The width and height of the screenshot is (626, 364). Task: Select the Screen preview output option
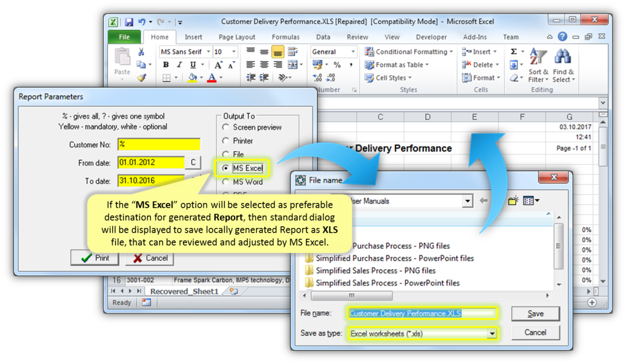226,127
